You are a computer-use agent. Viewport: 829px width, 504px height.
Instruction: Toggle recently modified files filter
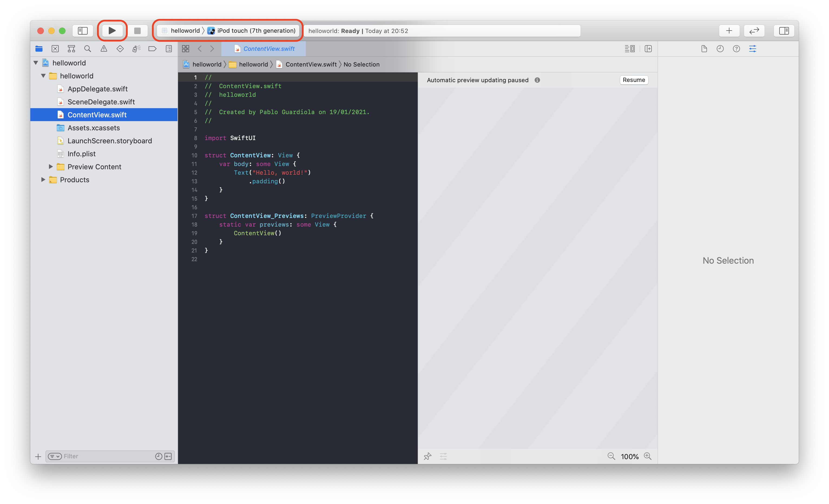click(x=159, y=456)
